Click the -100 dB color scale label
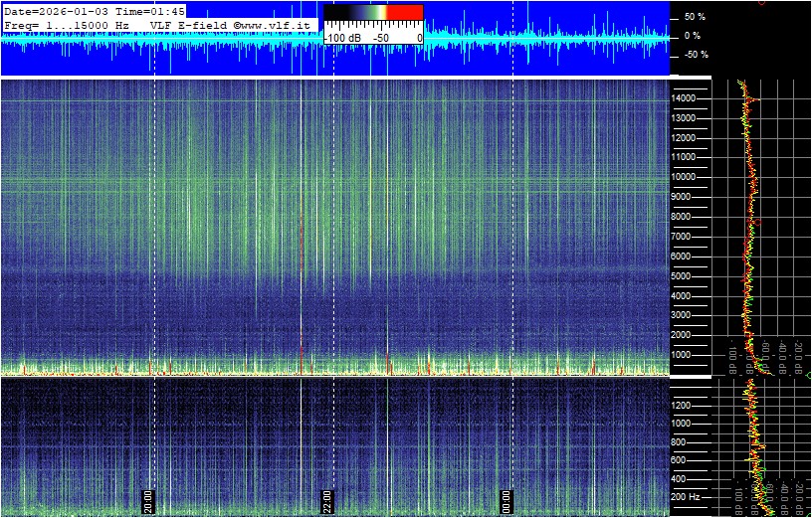Viewport: 812px width, 518px height. click(345, 38)
